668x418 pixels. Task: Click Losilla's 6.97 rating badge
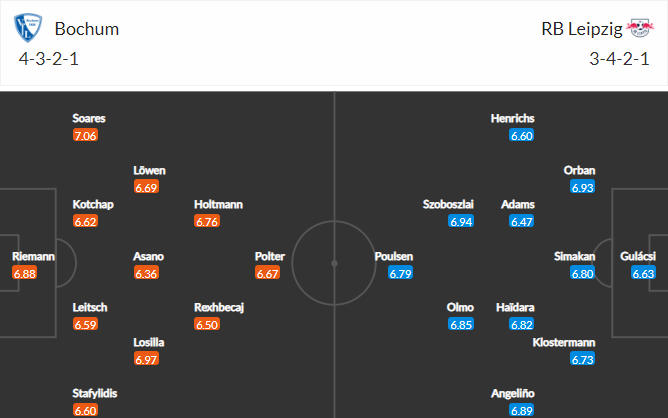(146, 359)
